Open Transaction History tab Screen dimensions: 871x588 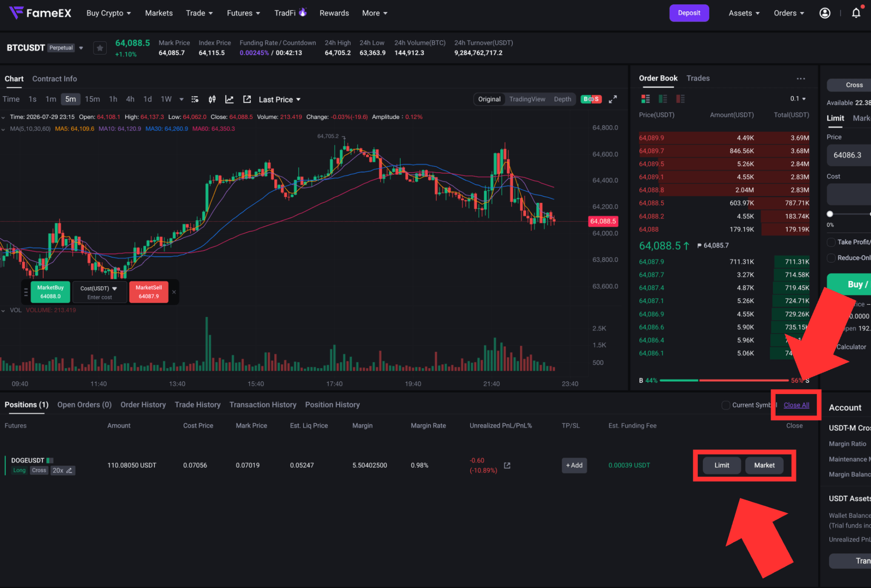tap(263, 405)
